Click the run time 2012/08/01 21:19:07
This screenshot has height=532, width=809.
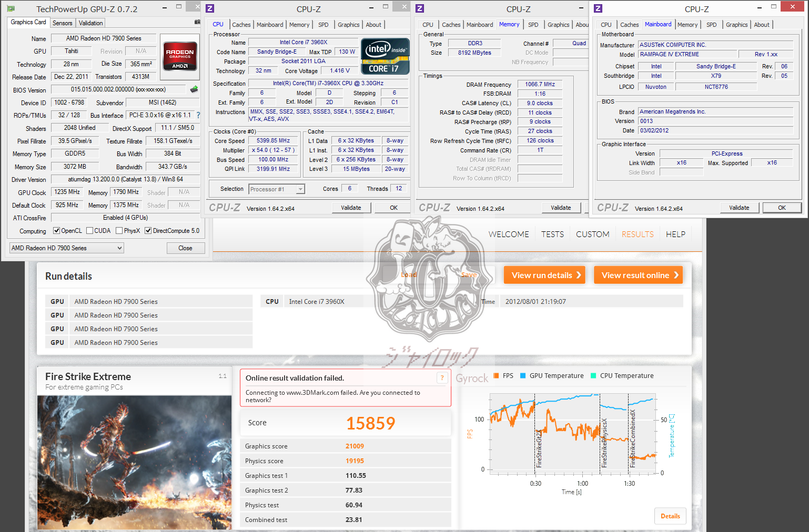click(x=535, y=301)
